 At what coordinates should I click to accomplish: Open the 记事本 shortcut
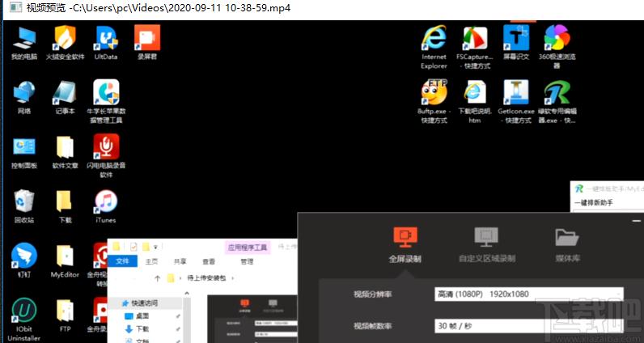point(65,98)
